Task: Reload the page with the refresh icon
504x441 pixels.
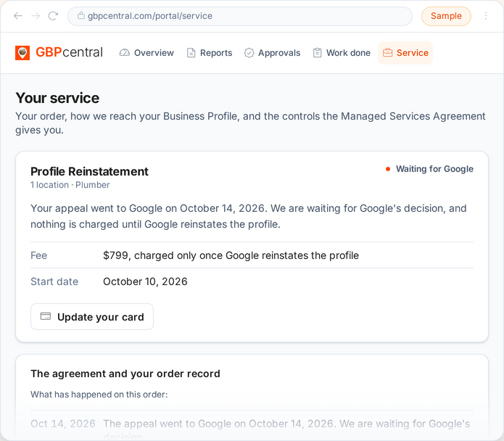Action: [x=53, y=16]
